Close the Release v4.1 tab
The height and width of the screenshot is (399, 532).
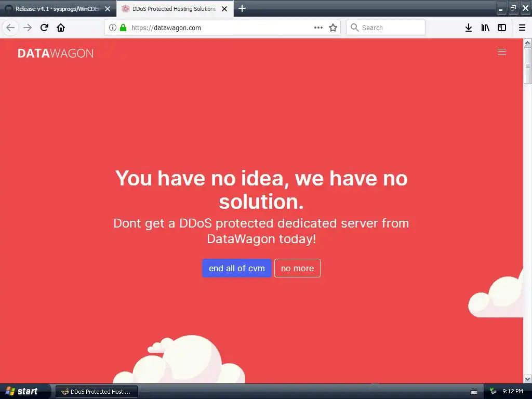point(108,9)
